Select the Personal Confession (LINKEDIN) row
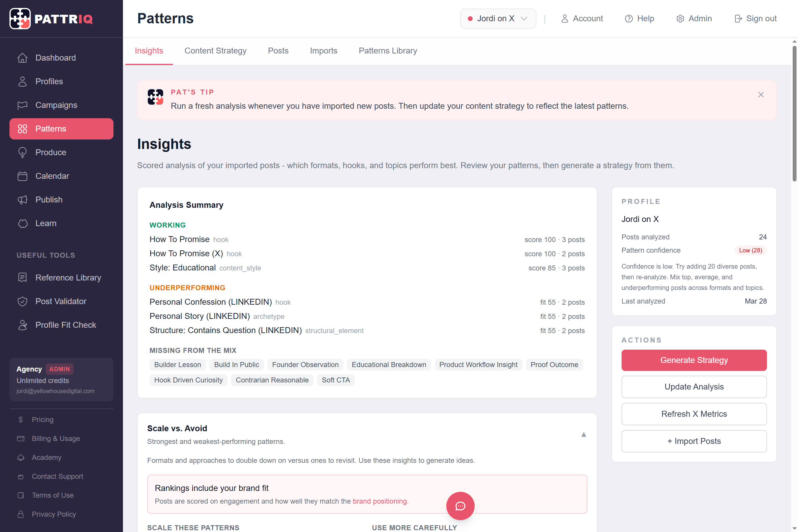 coord(367,302)
